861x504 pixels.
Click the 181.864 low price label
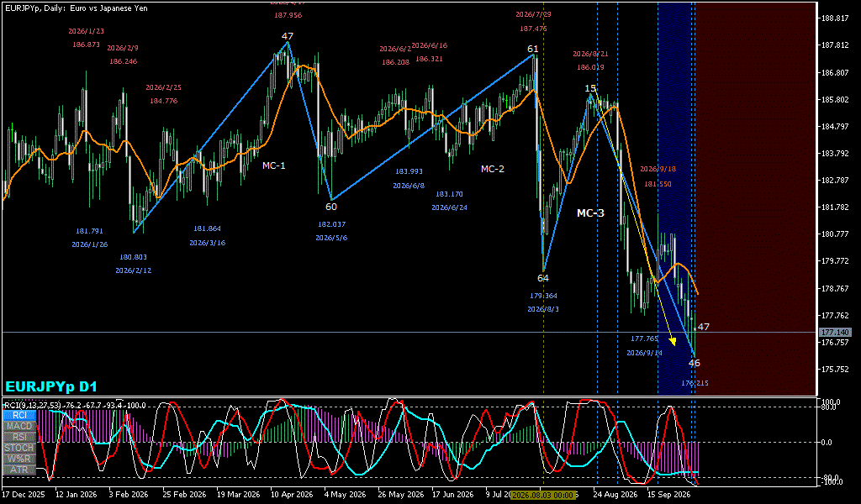pyautogui.click(x=208, y=228)
